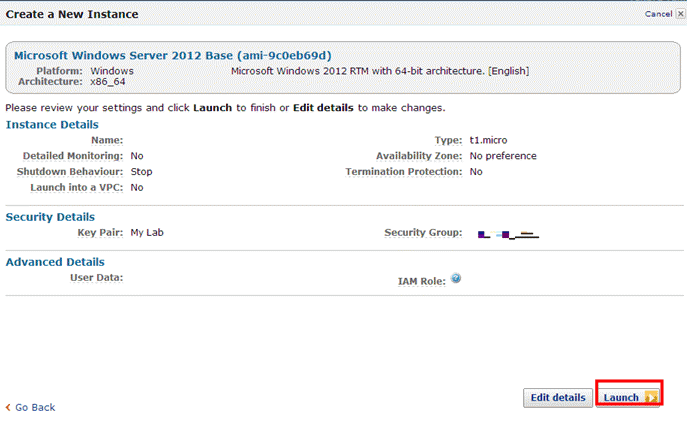Image resolution: width=687 pixels, height=423 pixels.
Task: Click the Key Pair value My Lab
Action: (x=147, y=233)
